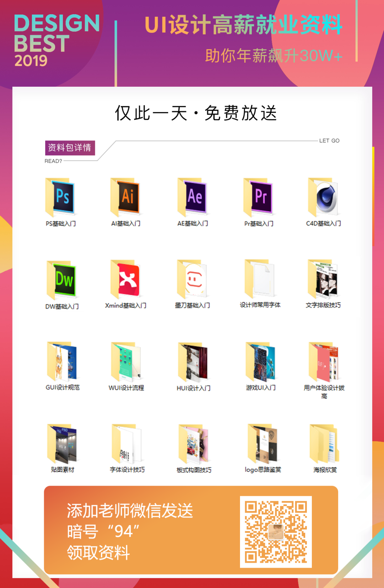
Task: Click the logo思路鉴赏 caption text
Action: 263,470
